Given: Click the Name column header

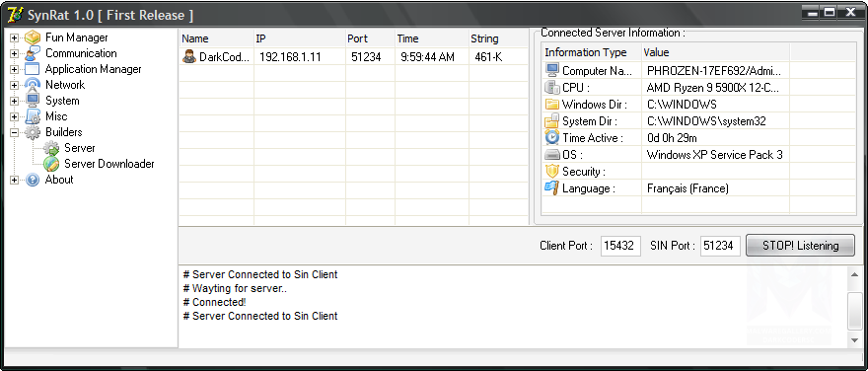Looking at the screenshot, I should pos(216,38).
